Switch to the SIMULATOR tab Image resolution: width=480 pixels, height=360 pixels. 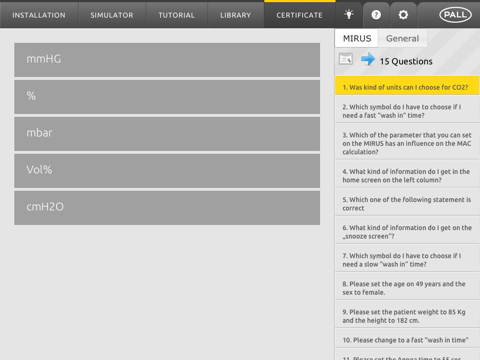point(112,15)
